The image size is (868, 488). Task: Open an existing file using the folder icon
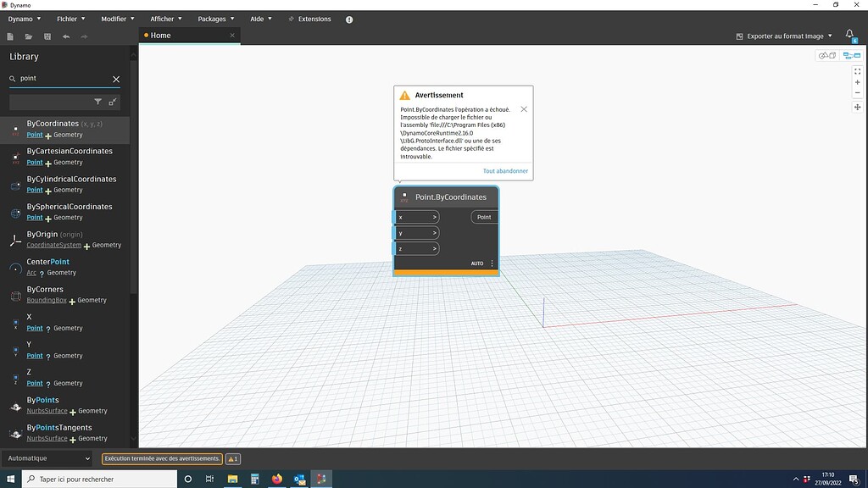coord(29,36)
